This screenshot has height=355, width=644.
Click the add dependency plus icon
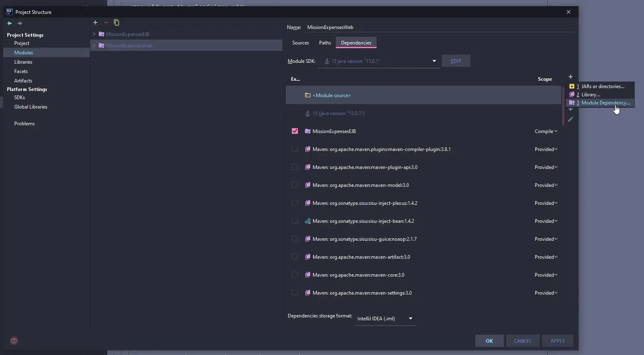(x=571, y=77)
